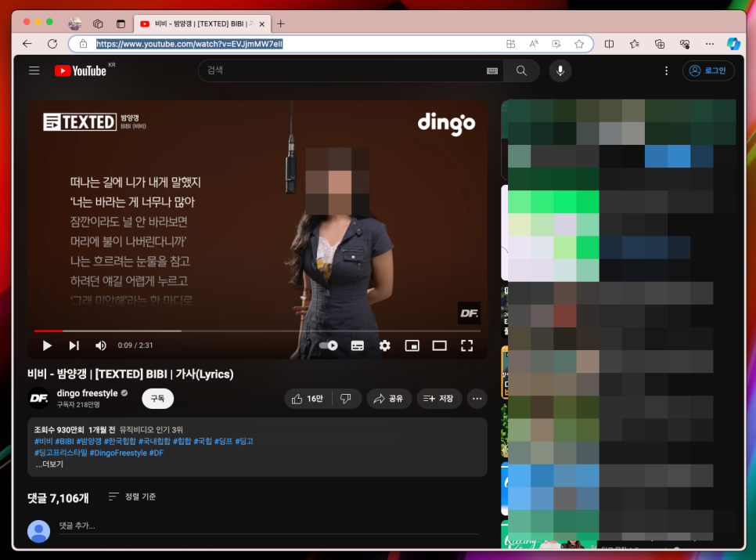Open more actions next to 저장
The height and width of the screenshot is (560, 756).
(477, 399)
